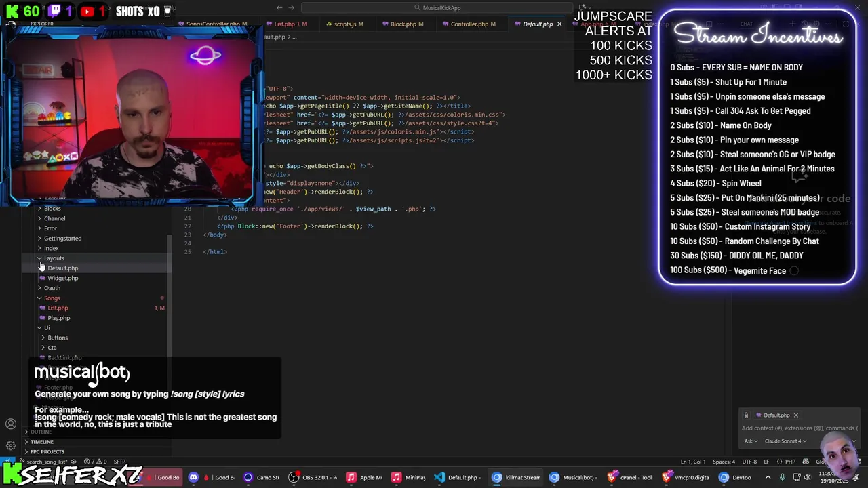
Task: Click the attach context paperclip icon in chat
Action: (746, 415)
